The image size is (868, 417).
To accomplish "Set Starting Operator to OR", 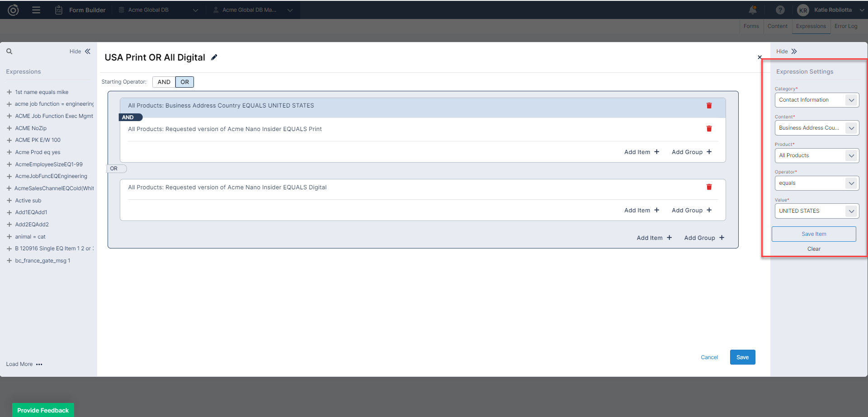I will coord(184,82).
